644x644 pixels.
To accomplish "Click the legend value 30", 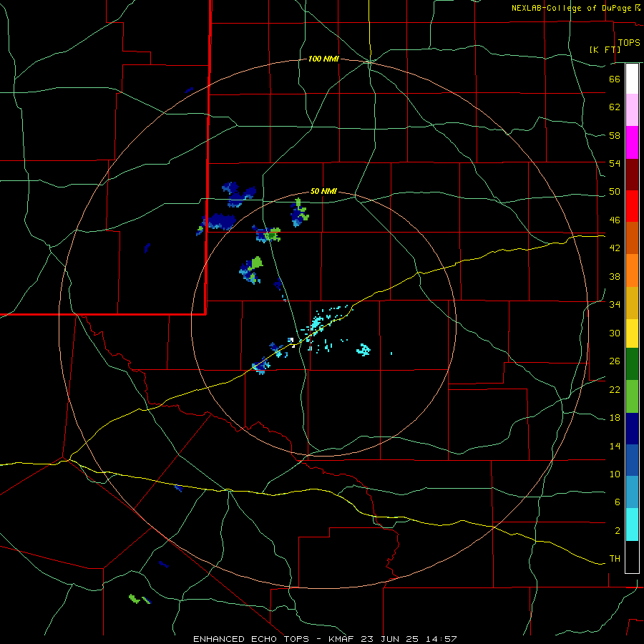I will tap(615, 333).
